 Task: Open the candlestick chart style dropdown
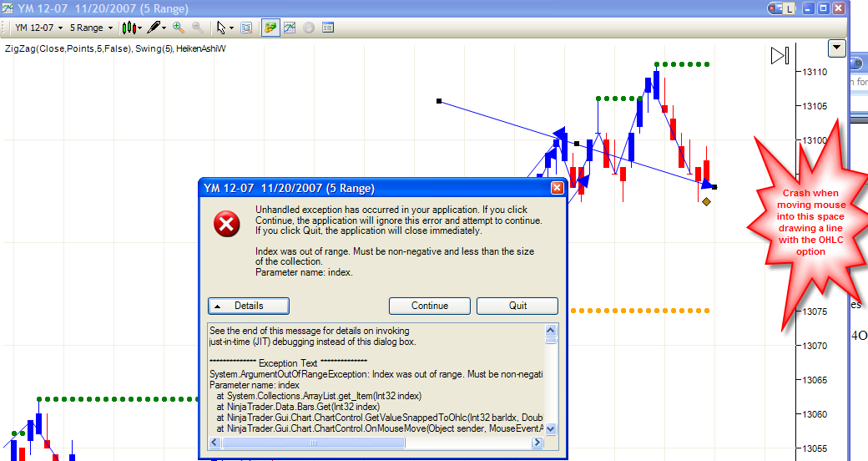point(133,28)
